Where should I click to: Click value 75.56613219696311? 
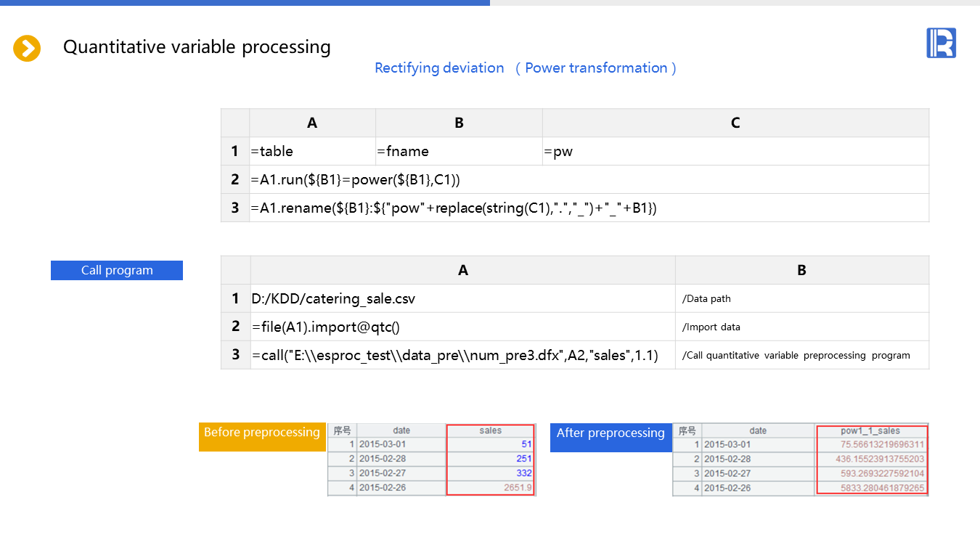pos(872,444)
